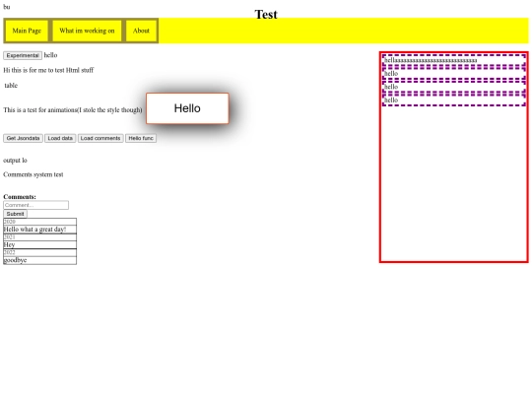Click the Experimental button
The height and width of the screenshot is (399, 532).
23,55
